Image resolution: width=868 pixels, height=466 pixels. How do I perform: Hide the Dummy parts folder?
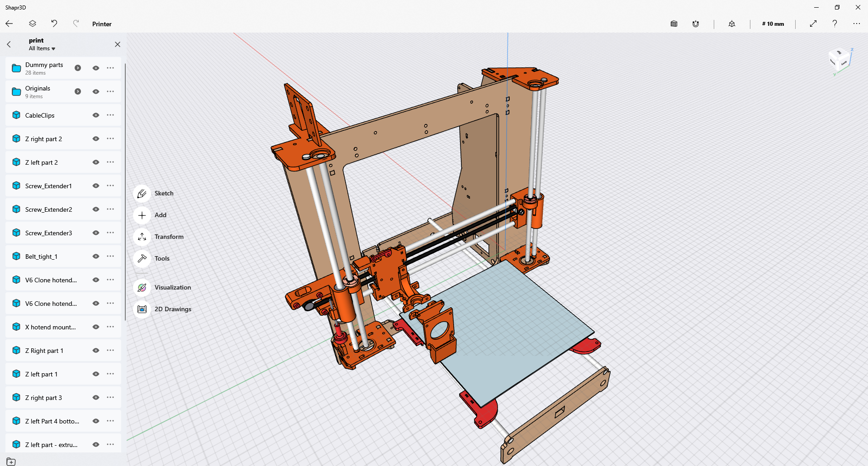(x=95, y=68)
